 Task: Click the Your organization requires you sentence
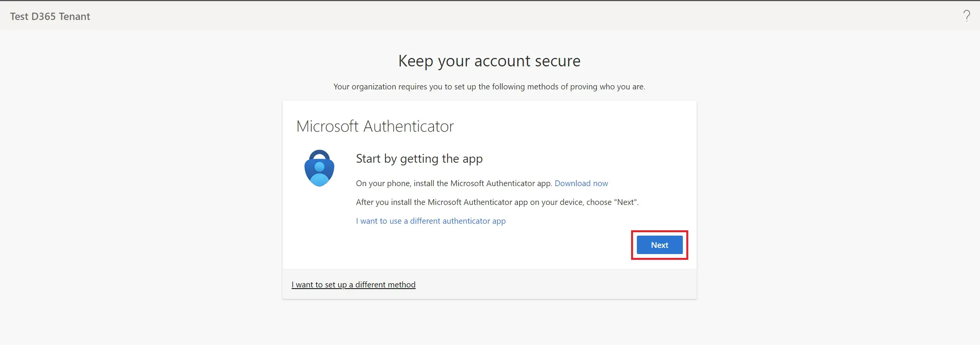click(489, 87)
